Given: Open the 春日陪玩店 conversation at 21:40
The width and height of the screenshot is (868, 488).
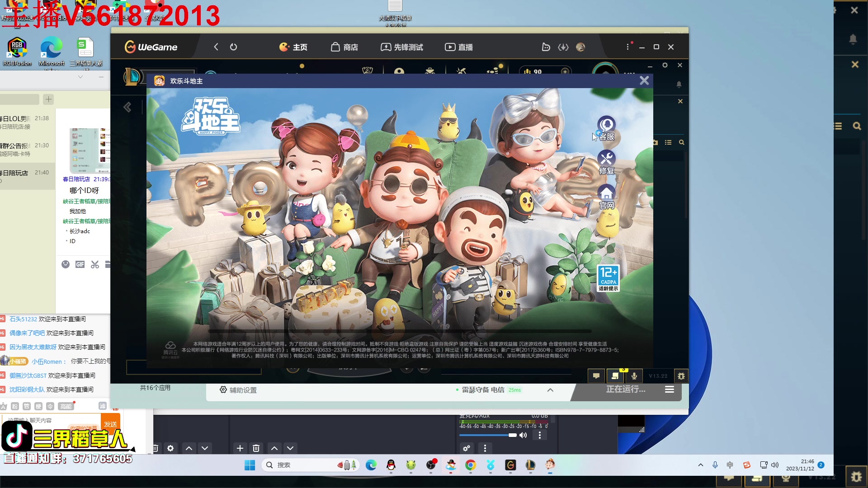Looking at the screenshot, I should 27,176.
